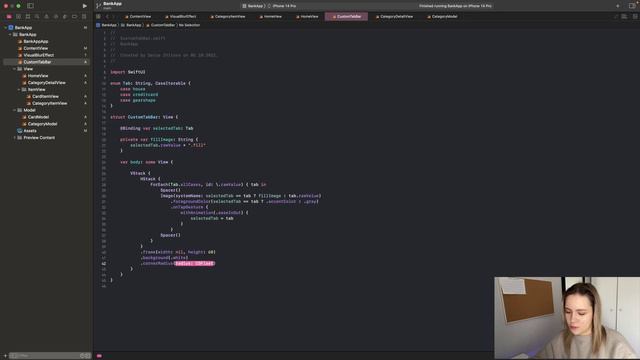Screen dimensions: 640x360
Task: Click the 'struct CustomTabBar: View' code line
Action: 144,117
